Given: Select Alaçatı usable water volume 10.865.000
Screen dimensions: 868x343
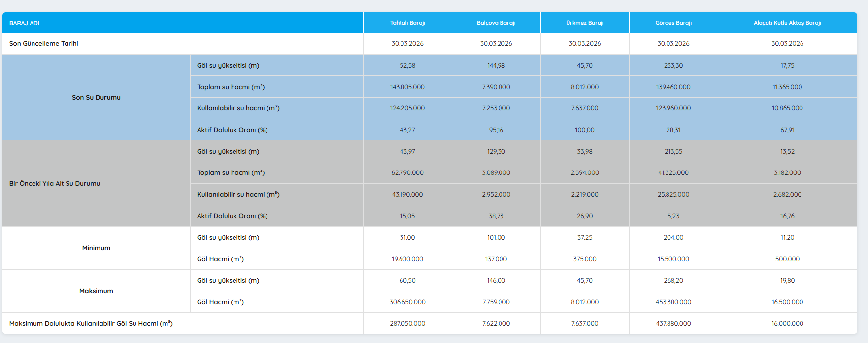Looking at the screenshot, I should click(787, 108).
